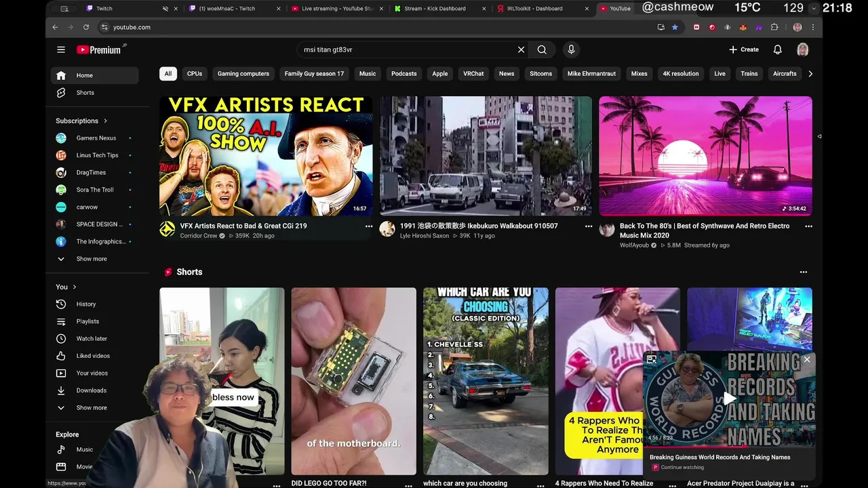Show next category chips with right arrow

tap(810, 74)
